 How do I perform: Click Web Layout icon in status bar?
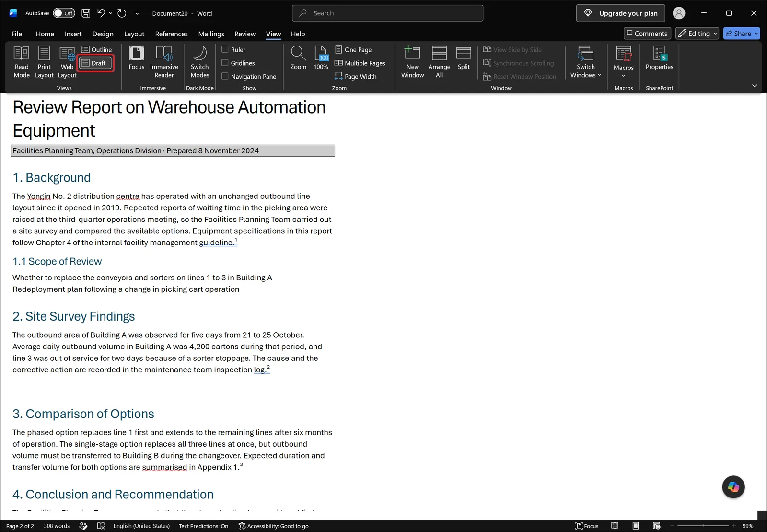tap(656, 526)
